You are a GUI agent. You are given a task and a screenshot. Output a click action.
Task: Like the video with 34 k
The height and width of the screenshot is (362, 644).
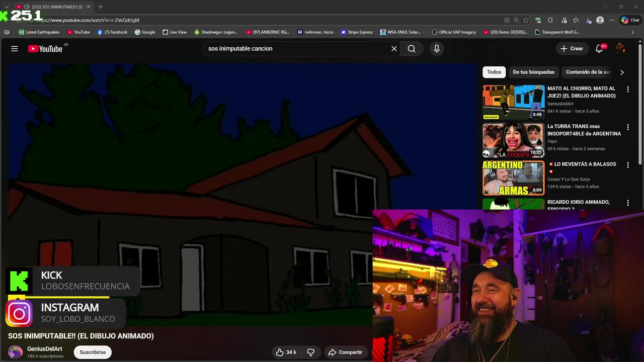pos(286,352)
